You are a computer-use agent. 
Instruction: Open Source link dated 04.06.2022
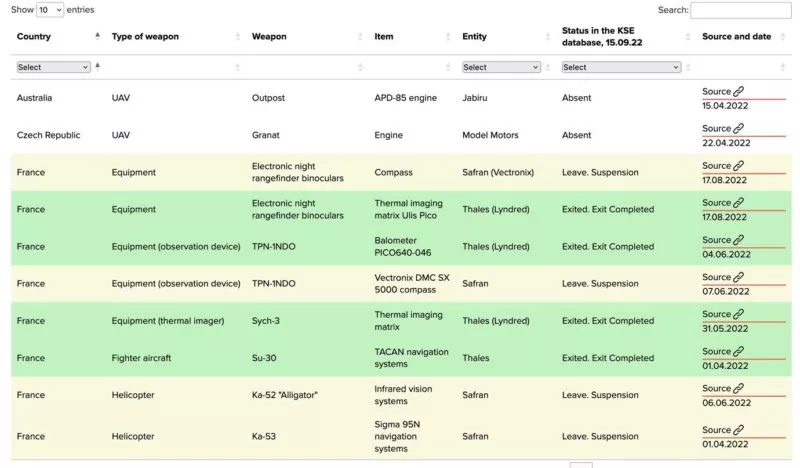click(x=722, y=240)
